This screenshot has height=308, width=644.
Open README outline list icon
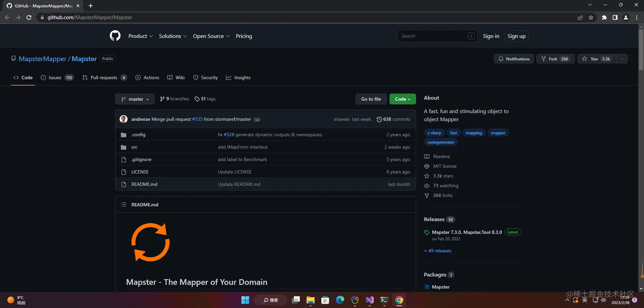coord(124,205)
